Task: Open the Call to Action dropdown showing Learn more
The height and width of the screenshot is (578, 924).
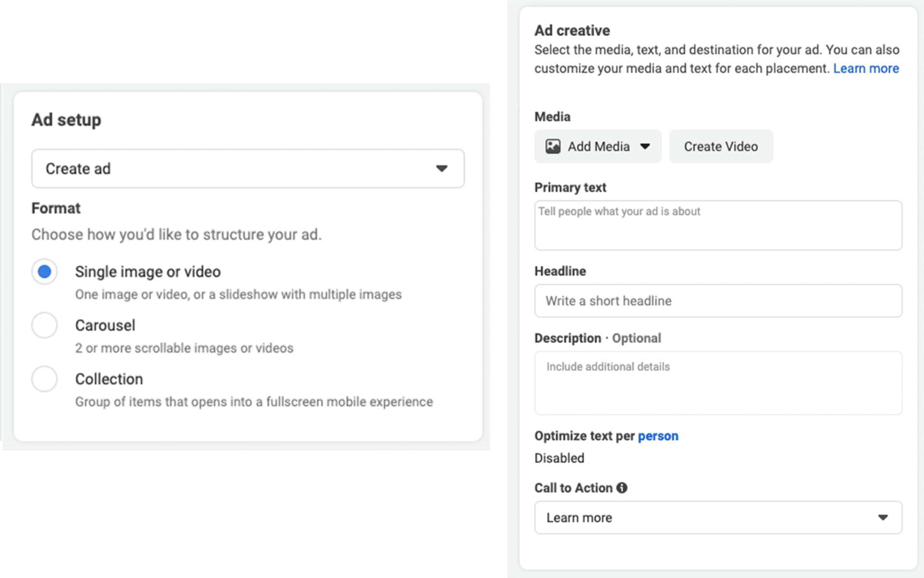Action: click(x=719, y=517)
